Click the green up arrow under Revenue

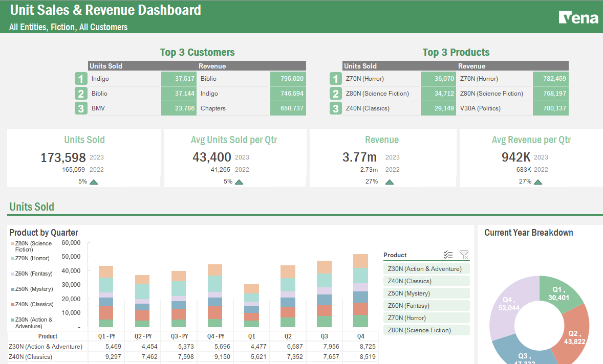[390, 181]
